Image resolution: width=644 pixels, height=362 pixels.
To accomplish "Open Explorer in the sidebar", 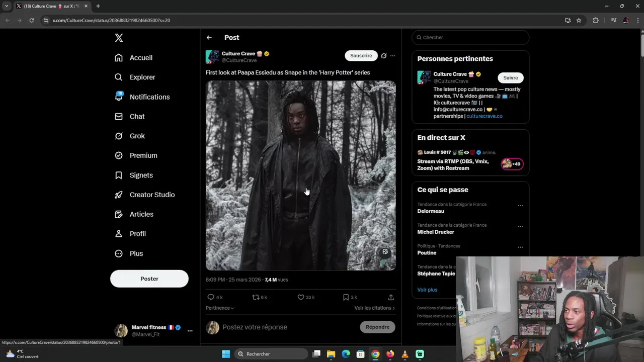I will click(x=135, y=77).
